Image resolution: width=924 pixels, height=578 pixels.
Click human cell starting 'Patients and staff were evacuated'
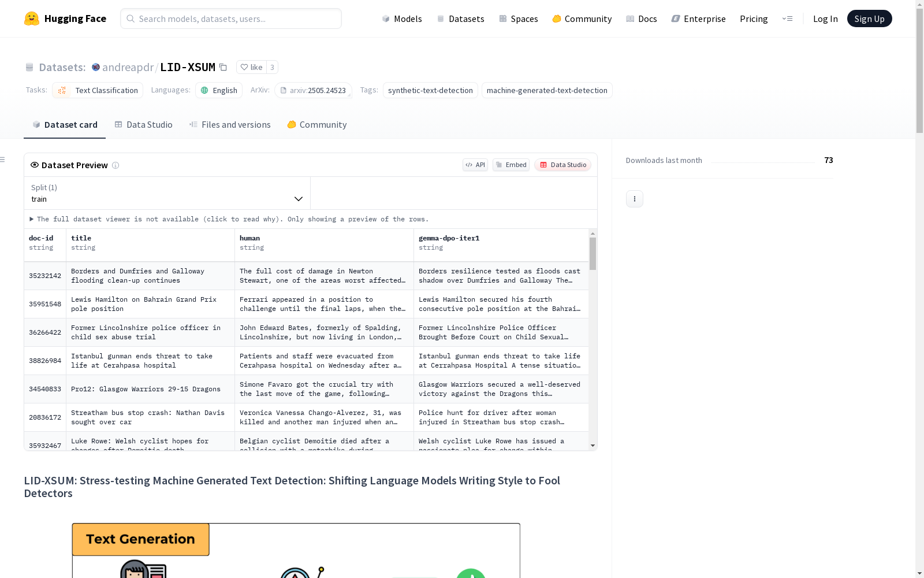(x=324, y=361)
